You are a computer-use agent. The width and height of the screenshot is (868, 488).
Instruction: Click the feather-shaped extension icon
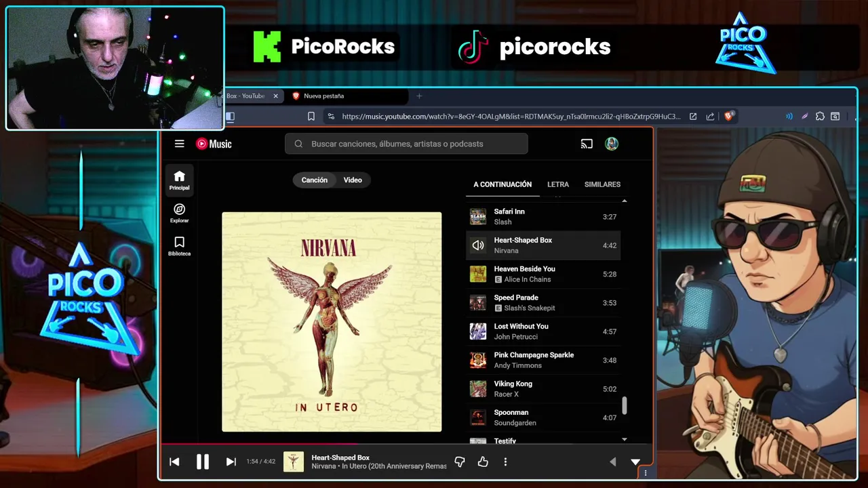point(805,117)
